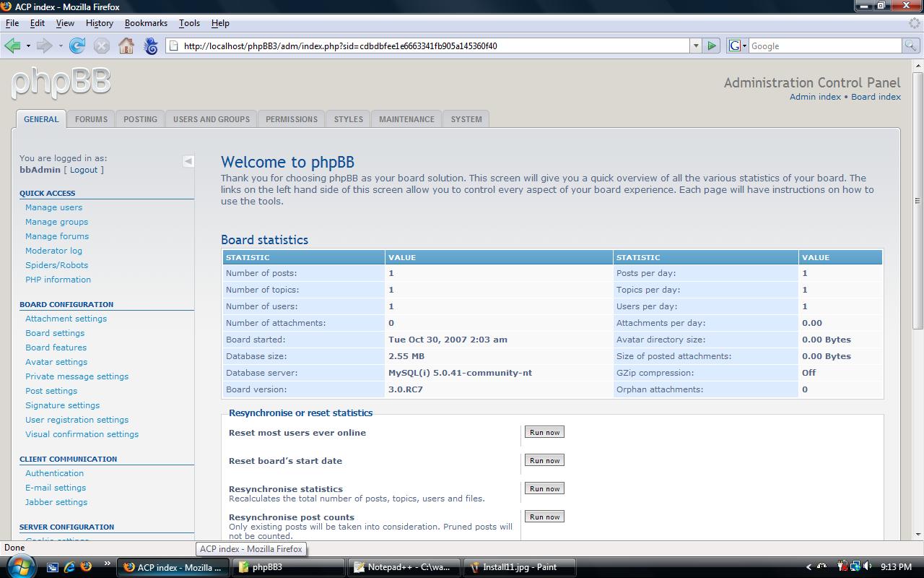Switch to the Permissions tab

(x=291, y=119)
